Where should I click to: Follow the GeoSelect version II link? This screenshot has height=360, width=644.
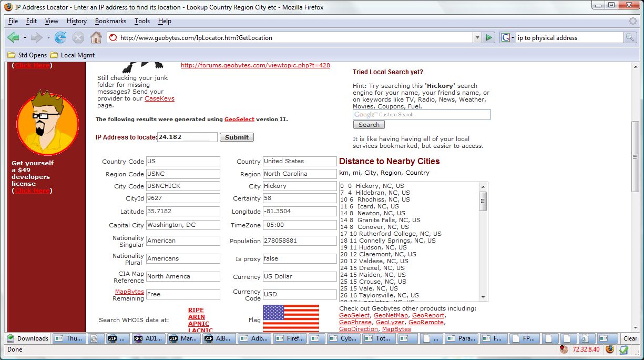pyautogui.click(x=239, y=119)
